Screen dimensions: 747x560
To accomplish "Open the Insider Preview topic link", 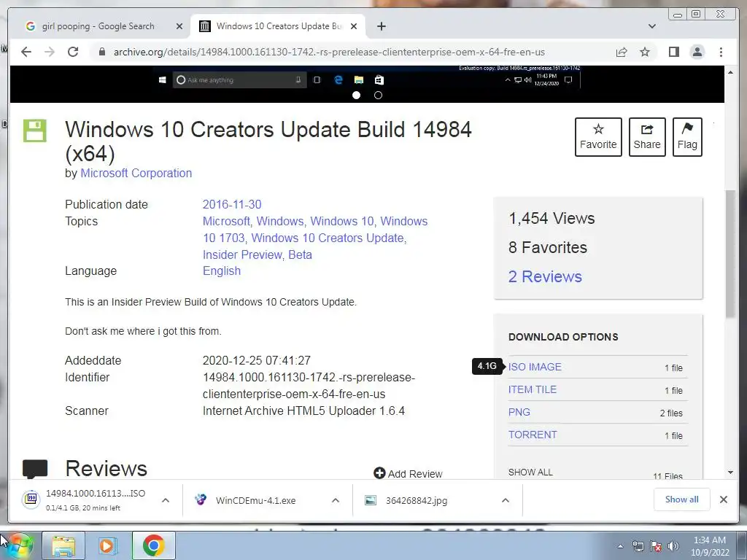I will coord(242,254).
